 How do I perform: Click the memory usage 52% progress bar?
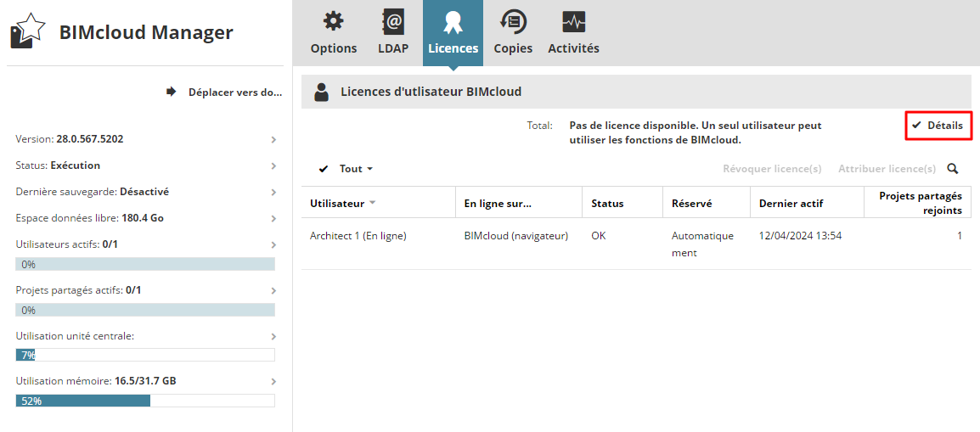(145, 401)
